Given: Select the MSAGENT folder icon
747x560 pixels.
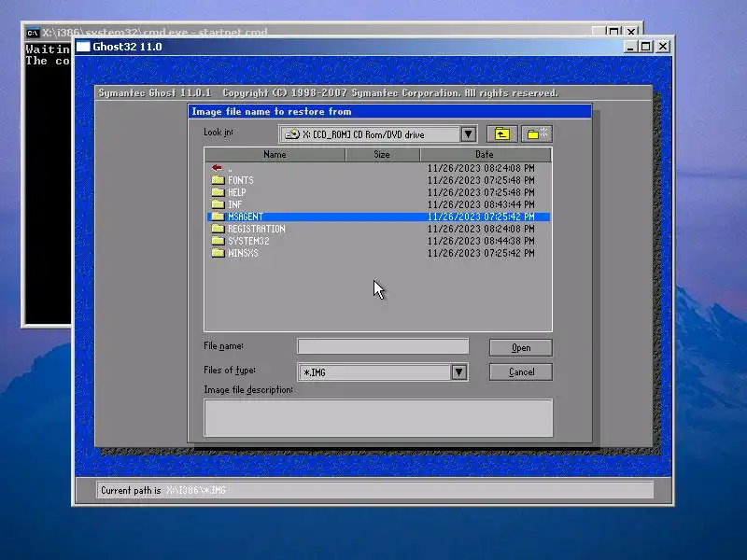Looking at the screenshot, I should point(218,217).
